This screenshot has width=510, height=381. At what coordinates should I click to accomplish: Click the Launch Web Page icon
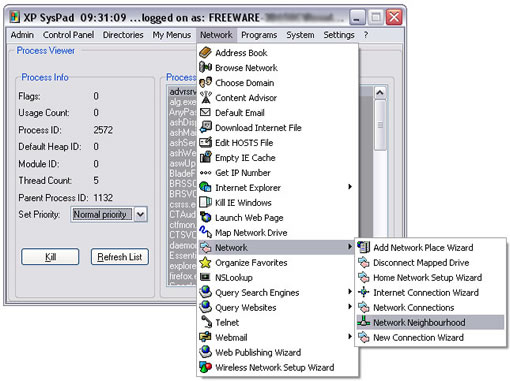205,217
